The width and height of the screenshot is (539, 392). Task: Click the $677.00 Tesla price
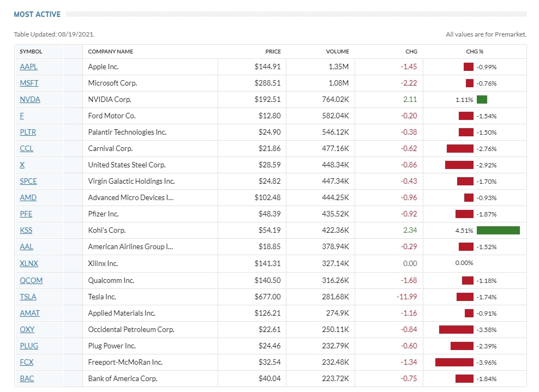[x=267, y=297]
